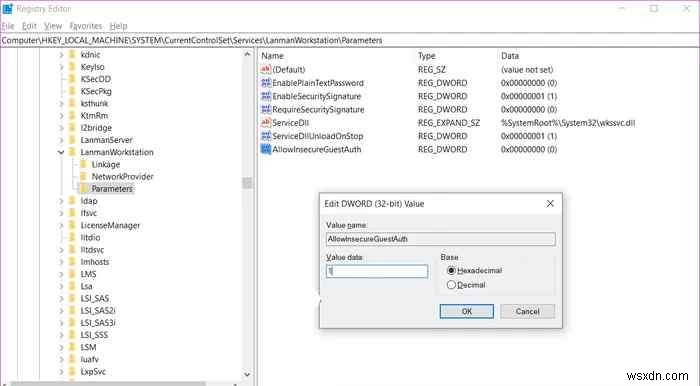Expand the l2bridge key
The width and height of the screenshot is (700, 386).
click(x=61, y=128)
